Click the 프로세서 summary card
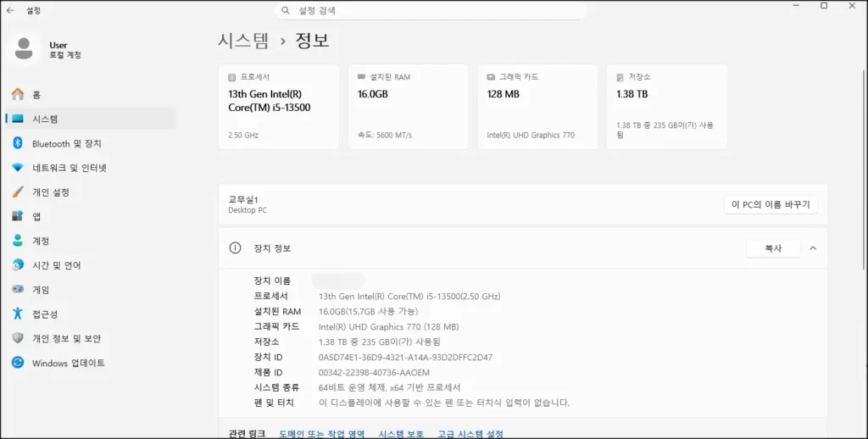 (x=279, y=107)
